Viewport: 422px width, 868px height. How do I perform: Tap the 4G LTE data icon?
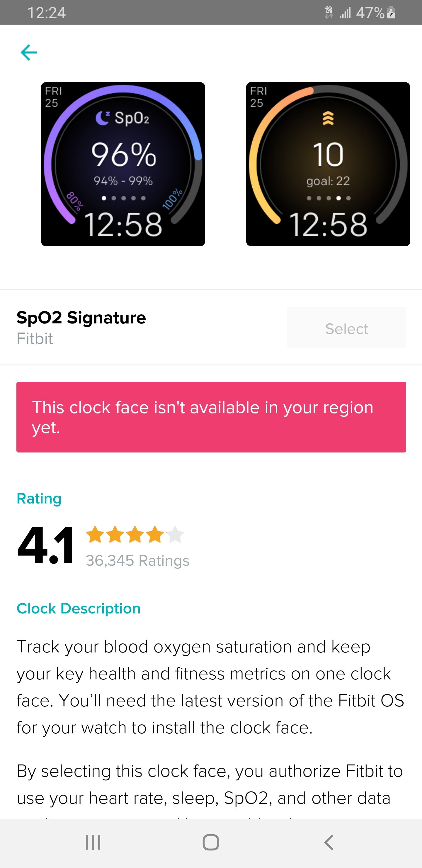(x=329, y=13)
